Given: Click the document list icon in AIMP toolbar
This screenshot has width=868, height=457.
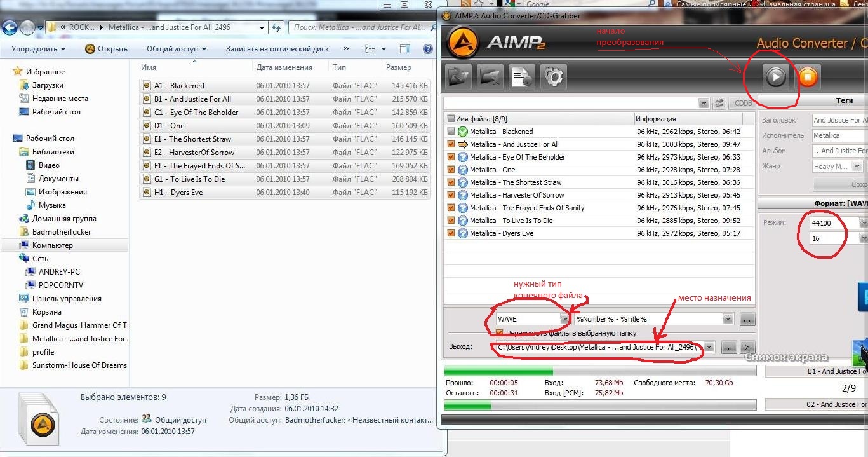Looking at the screenshot, I should coord(522,78).
